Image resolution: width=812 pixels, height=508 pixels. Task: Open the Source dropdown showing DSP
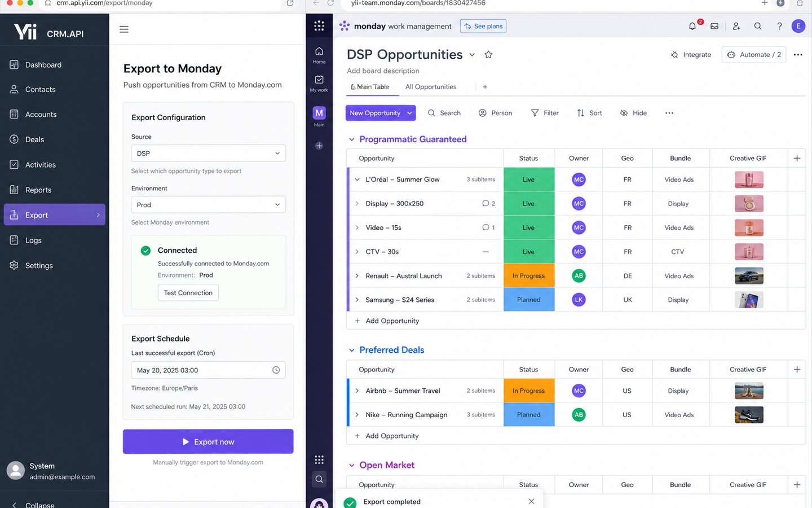pos(208,154)
